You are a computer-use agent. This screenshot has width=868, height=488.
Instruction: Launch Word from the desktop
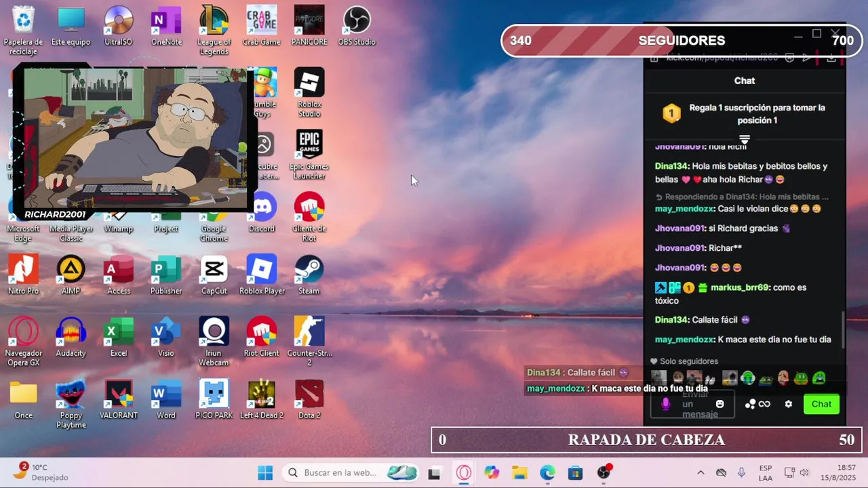point(166,400)
